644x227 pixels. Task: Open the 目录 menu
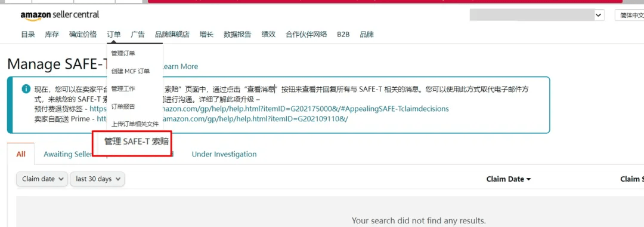tap(28, 35)
